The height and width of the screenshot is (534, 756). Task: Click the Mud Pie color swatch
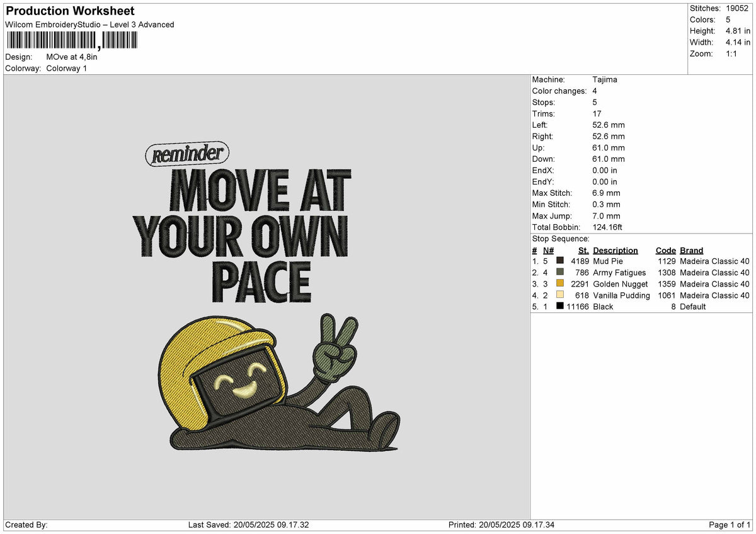tap(559, 260)
